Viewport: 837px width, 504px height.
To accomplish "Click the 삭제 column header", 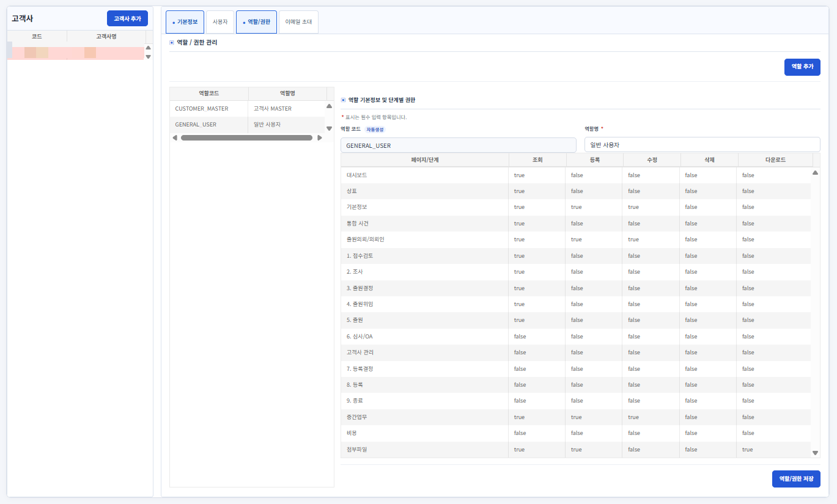I will coord(709,160).
